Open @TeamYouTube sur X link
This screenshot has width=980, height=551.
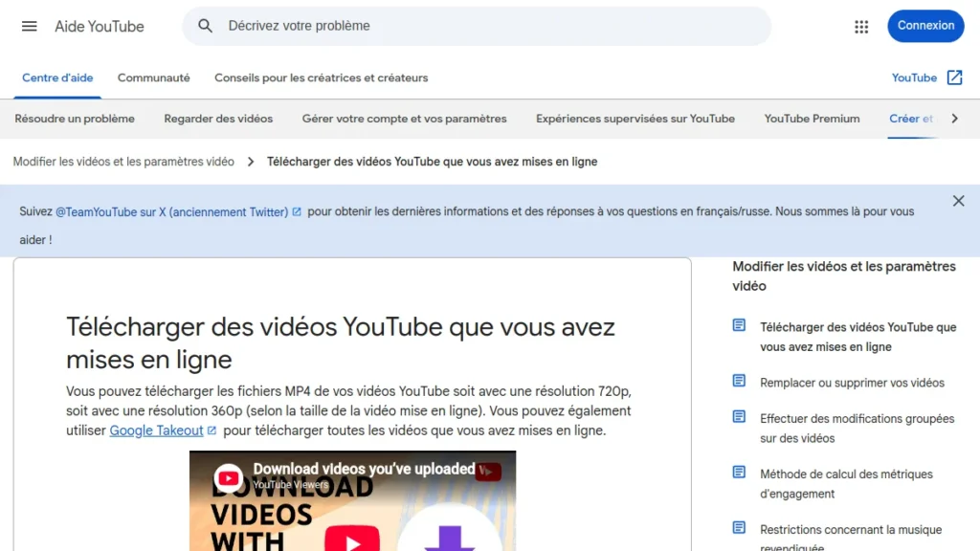172,211
